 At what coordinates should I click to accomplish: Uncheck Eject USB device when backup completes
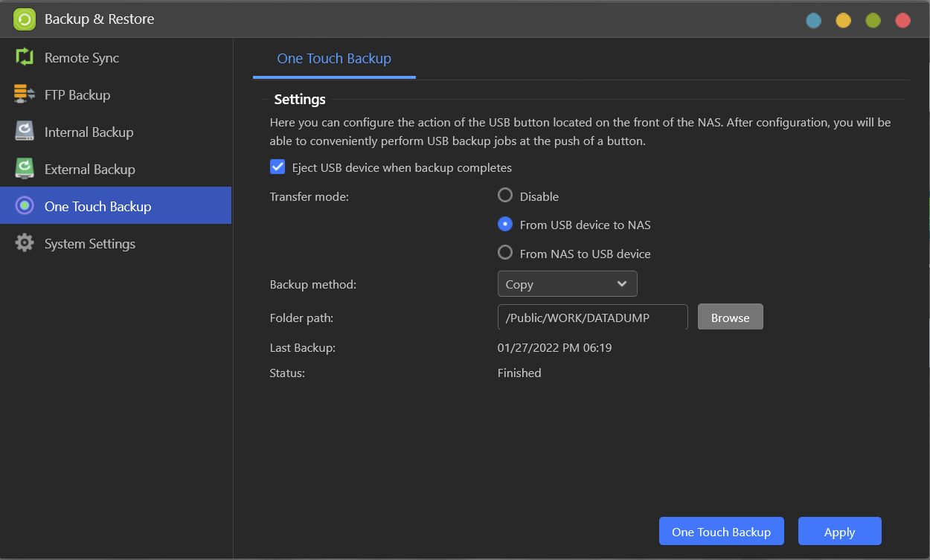tap(278, 167)
